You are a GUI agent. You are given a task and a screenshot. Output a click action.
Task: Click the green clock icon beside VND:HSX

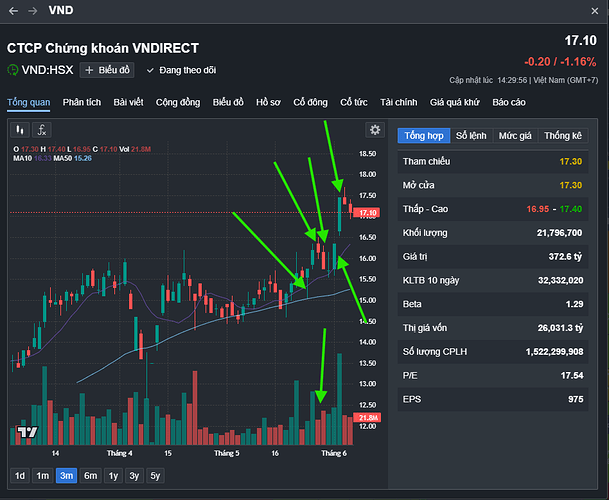(x=13, y=70)
